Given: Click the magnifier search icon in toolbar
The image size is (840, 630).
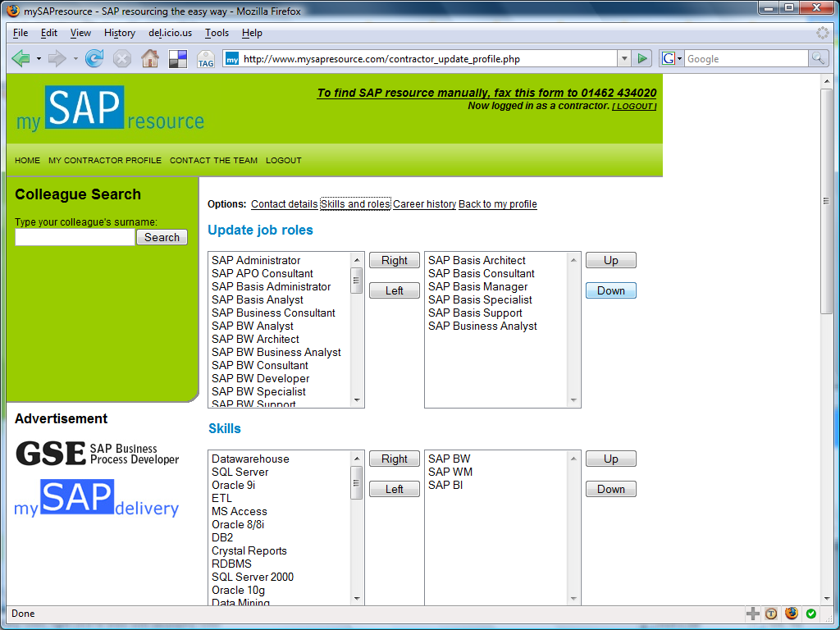Looking at the screenshot, I should click(818, 58).
